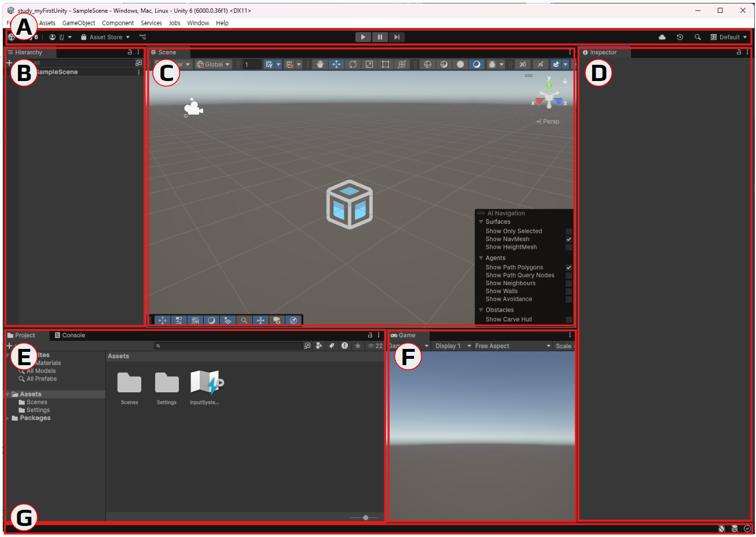Enable Show Carve Hull checkbox
Image resolution: width=756 pixels, height=537 pixels.
point(568,319)
